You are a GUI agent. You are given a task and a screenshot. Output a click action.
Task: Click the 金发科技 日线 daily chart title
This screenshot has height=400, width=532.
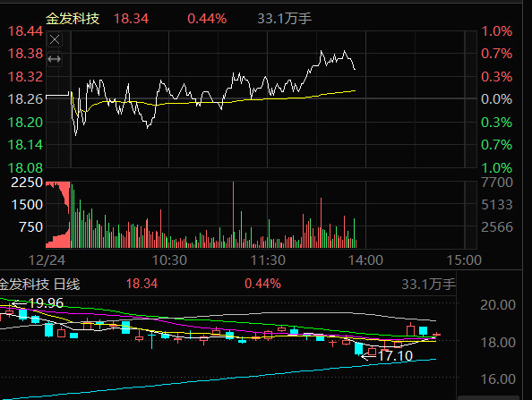click(39, 284)
